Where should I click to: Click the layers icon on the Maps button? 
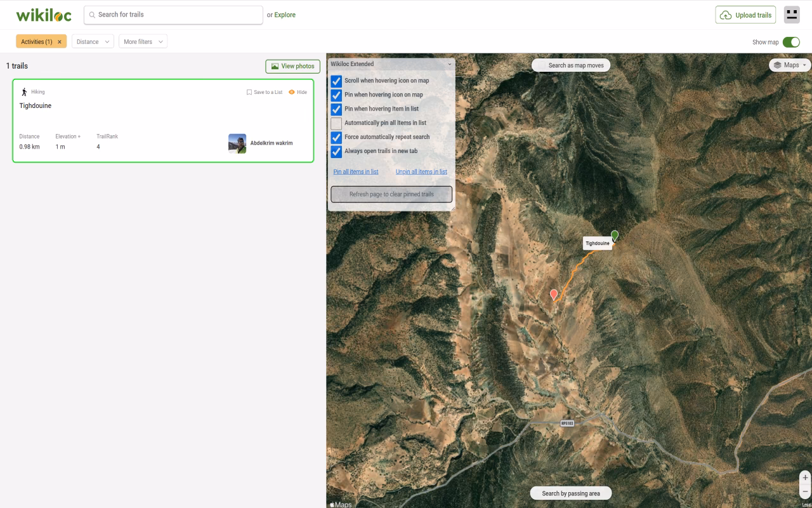(x=778, y=65)
